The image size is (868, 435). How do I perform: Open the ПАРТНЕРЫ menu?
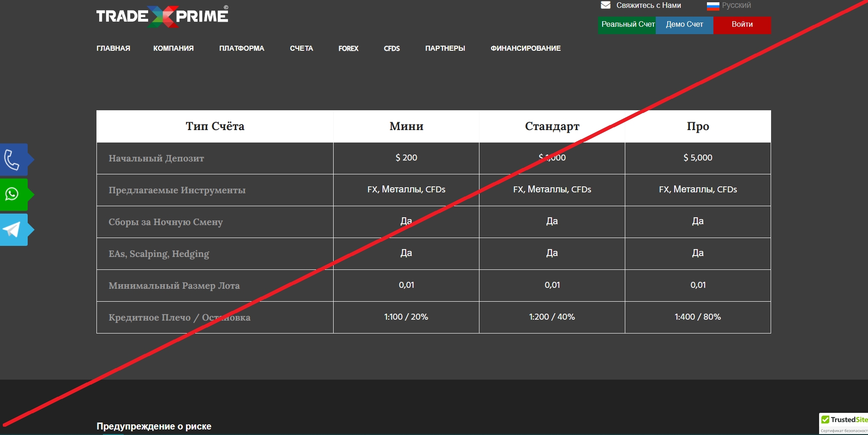pyautogui.click(x=445, y=48)
